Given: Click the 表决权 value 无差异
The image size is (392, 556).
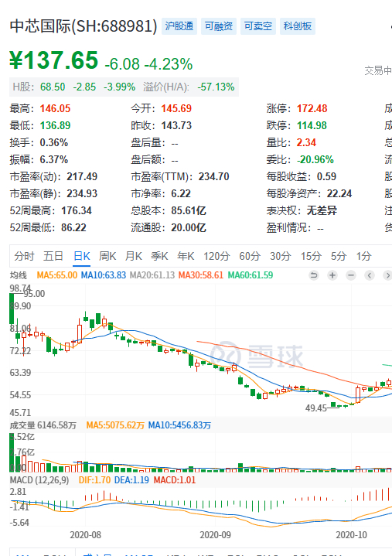Looking at the screenshot, I should point(322,210).
